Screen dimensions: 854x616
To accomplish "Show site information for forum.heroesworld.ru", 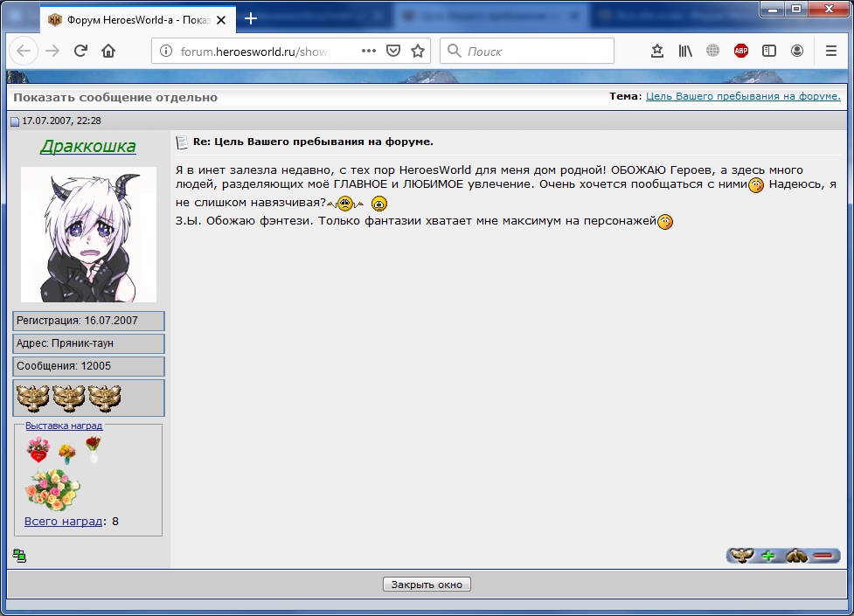I will [x=165, y=51].
